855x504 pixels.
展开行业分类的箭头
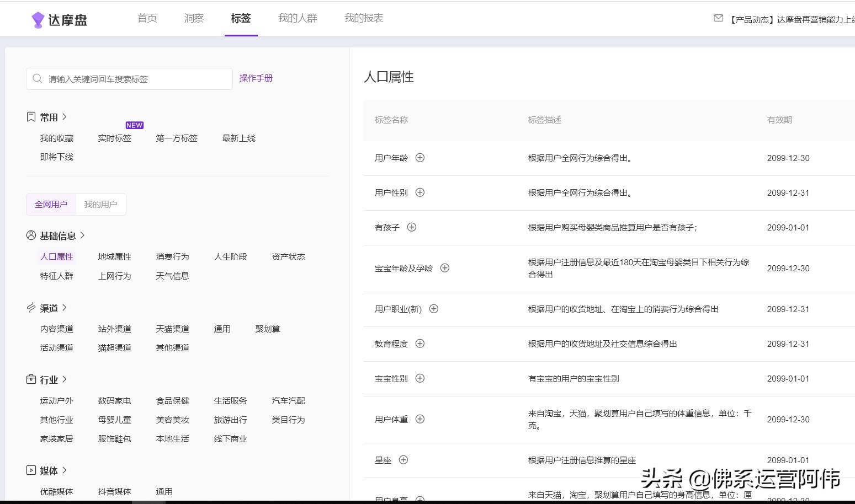pyautogui.click(x=65, y=379)
